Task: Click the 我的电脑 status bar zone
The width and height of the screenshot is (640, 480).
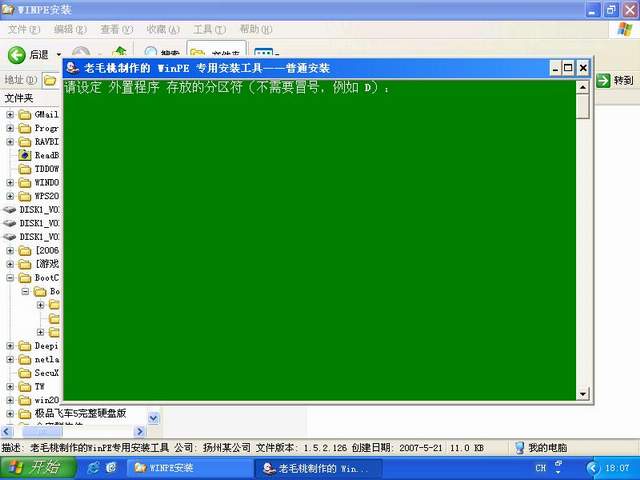Action: [541, 448]
